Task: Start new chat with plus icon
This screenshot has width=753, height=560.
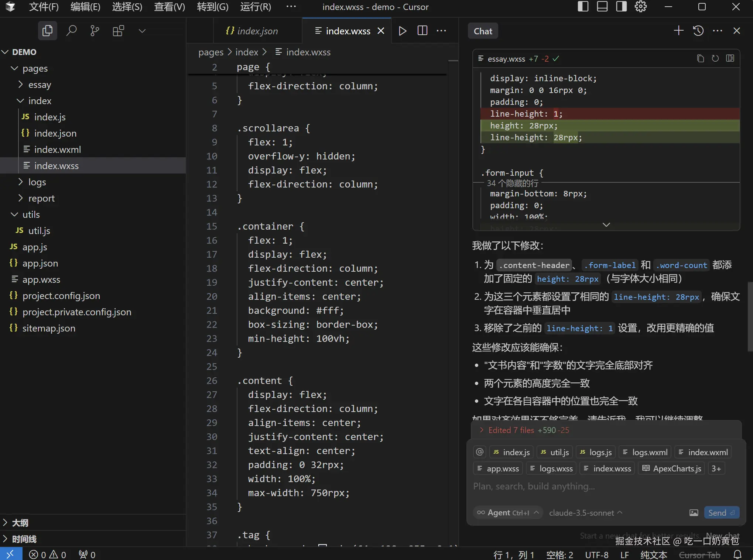Action: point(678,31)
